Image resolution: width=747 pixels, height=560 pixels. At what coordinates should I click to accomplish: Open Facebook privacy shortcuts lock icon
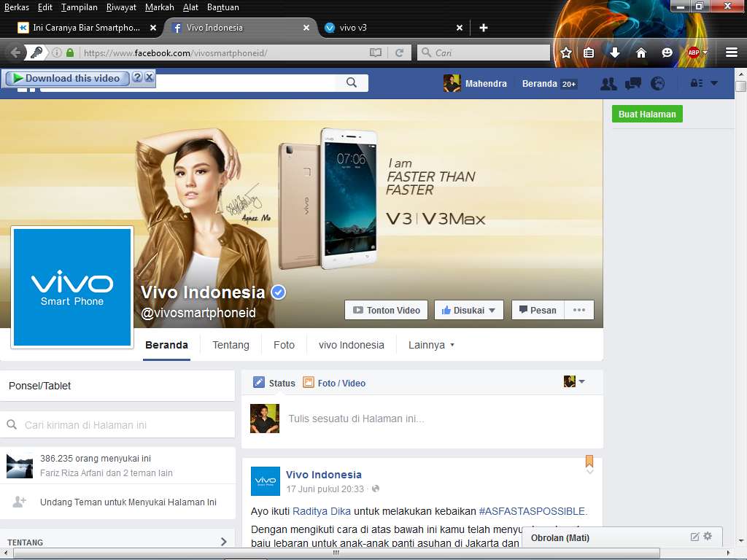[697, 83]
